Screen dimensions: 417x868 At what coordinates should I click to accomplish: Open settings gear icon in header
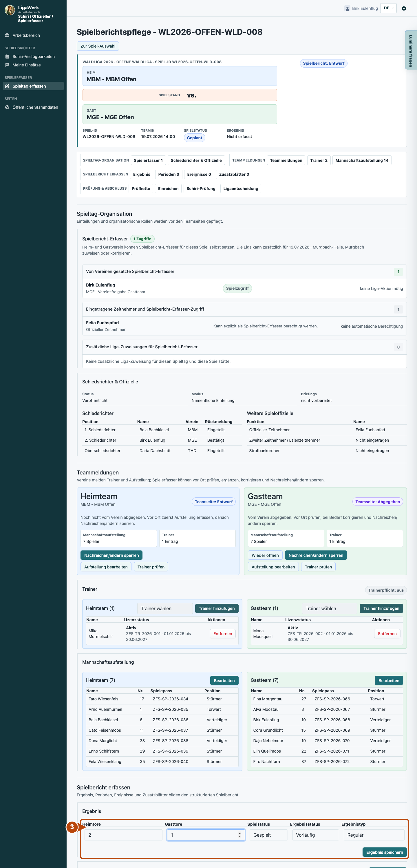click(404, 8)
